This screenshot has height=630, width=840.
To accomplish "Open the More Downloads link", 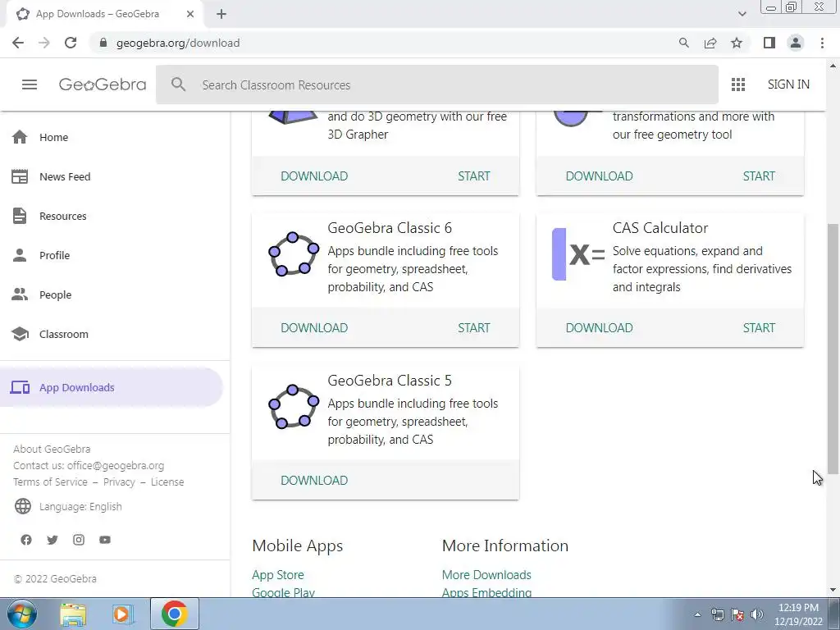I will 486,575.
